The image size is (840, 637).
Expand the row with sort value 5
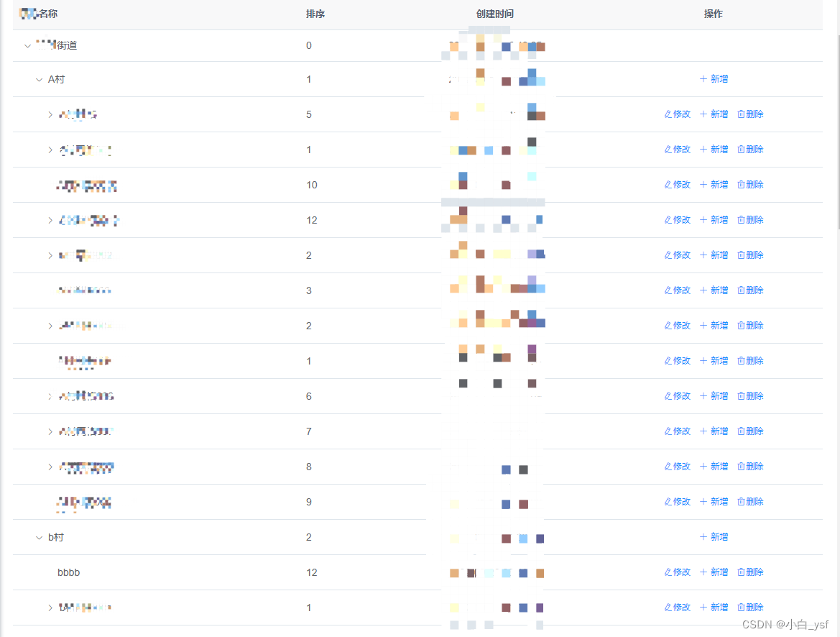tap(50, 115)
